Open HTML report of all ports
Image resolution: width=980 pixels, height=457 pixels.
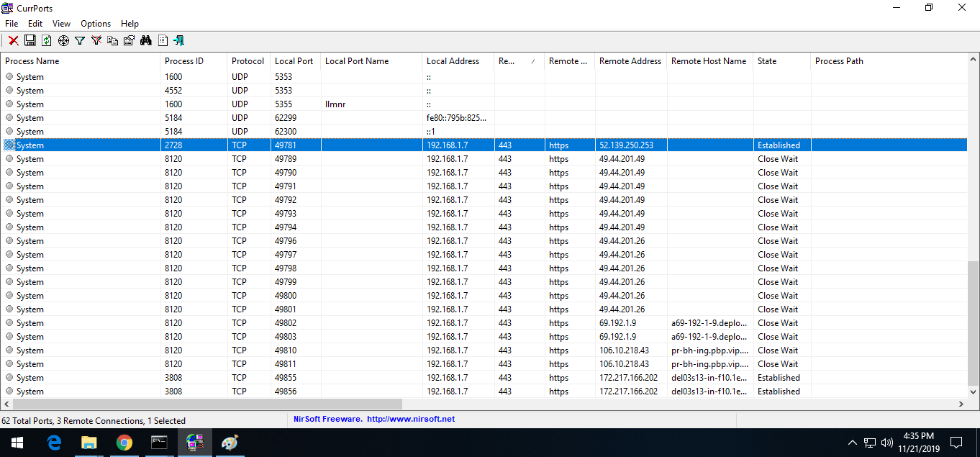click(162, 40)
